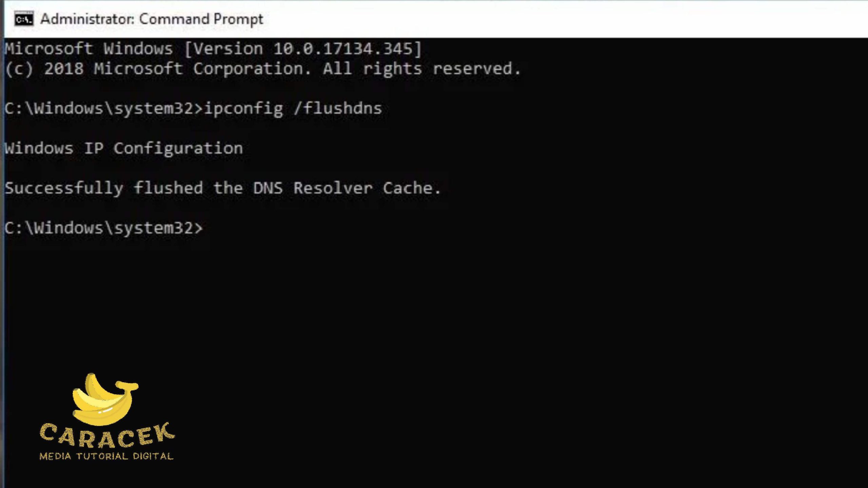Viewport: 868px width, 488px height.
Task: Click the word "DNS" in the success message
Action: (268, 188)
